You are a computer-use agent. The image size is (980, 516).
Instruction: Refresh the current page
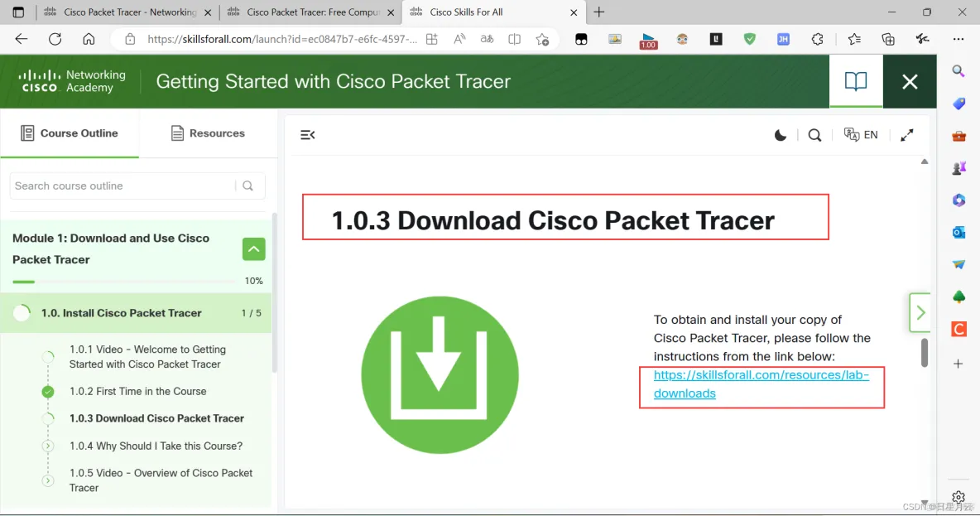click(x=55, y=39)
